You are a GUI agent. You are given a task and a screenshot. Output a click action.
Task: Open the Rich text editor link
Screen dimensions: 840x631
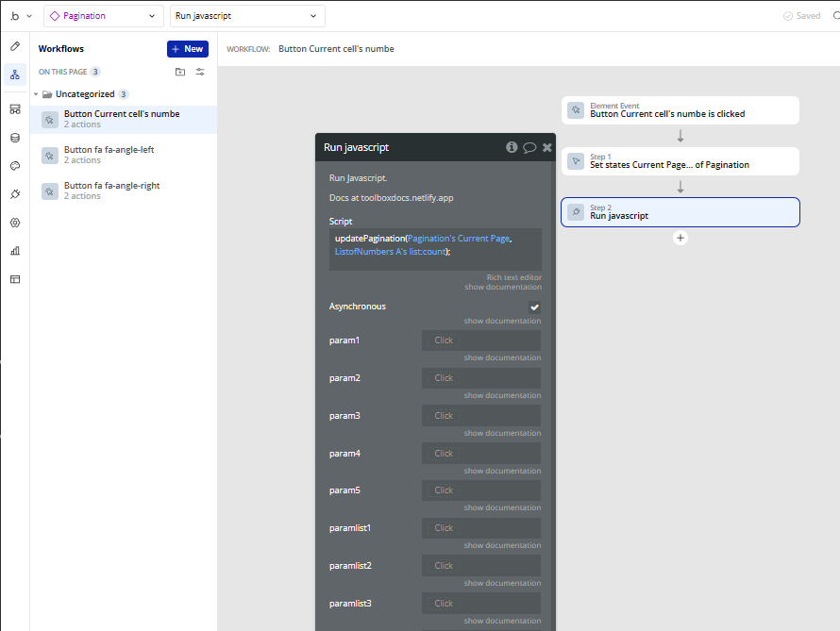(513, 277)
